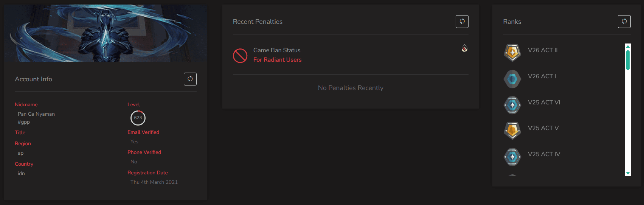This screenshot has height=205, width=644.
Task: Refresh the Recent Penalties panel
Action: pos(462,22)
